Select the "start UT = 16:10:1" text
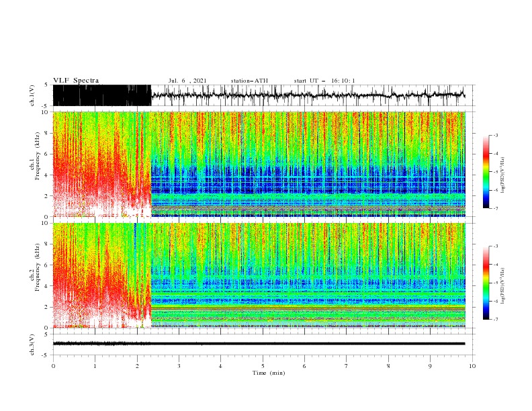Screen dimensions: 532x411 pyautogui.click(x=324, y=81)
